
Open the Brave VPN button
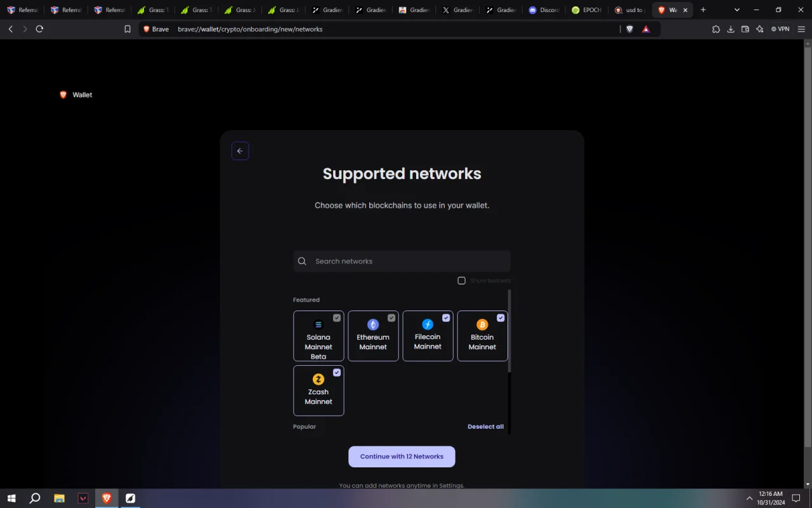(x=780, y=29)
